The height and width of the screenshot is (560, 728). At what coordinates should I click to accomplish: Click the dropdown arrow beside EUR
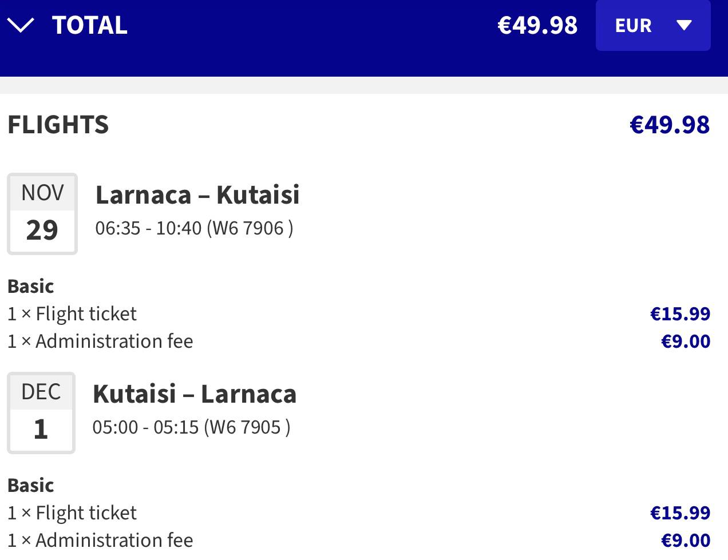tap(684, 25)
